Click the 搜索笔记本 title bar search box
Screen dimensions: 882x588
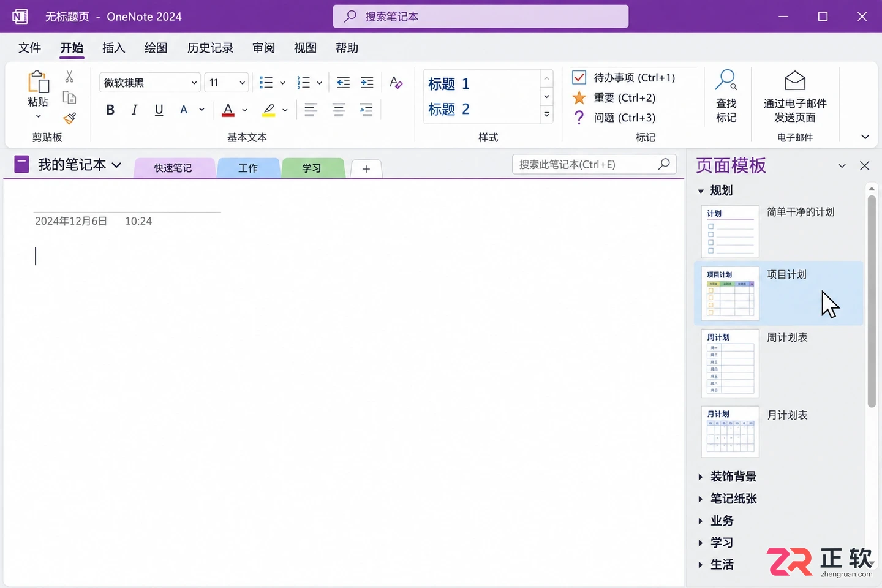click(x=481, y=17)
